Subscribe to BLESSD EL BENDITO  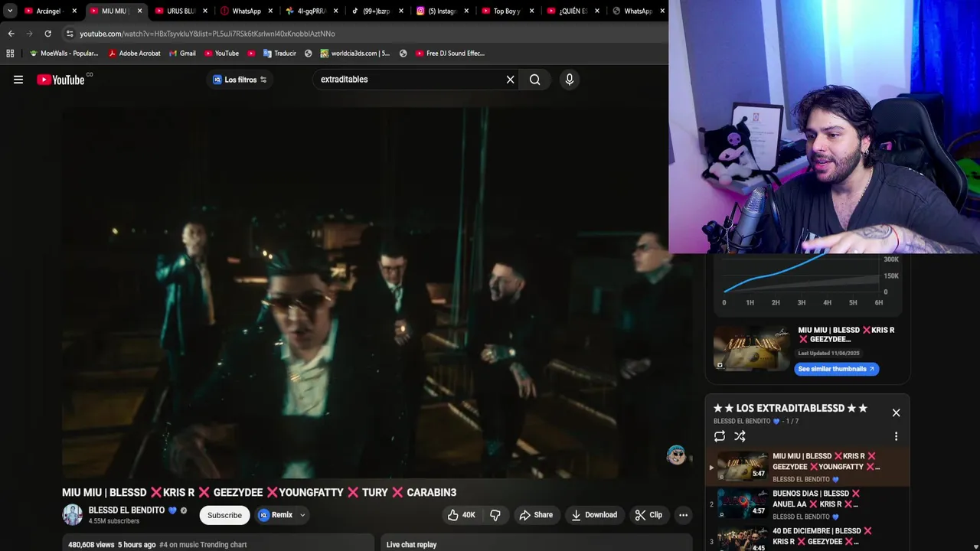(224, 515)
